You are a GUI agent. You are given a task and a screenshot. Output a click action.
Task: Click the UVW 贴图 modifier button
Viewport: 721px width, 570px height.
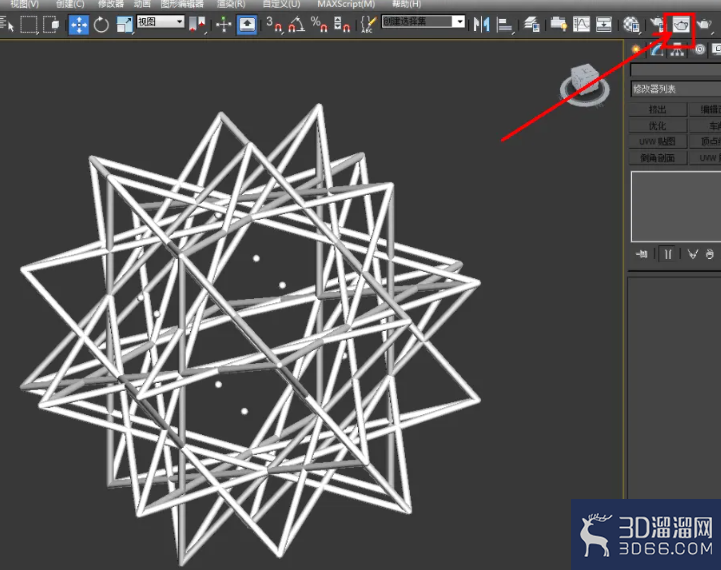pyautogui.click(x=658, y=142)
